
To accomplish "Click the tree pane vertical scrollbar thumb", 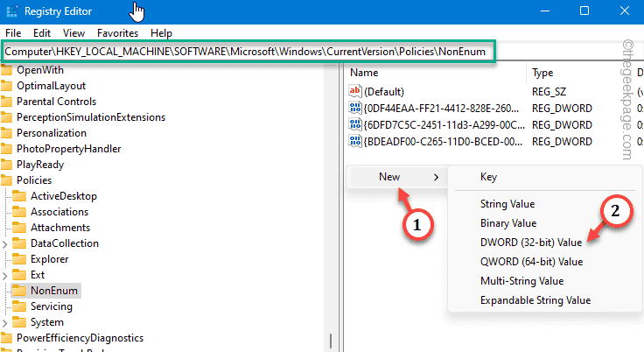I will click(330, 341).
